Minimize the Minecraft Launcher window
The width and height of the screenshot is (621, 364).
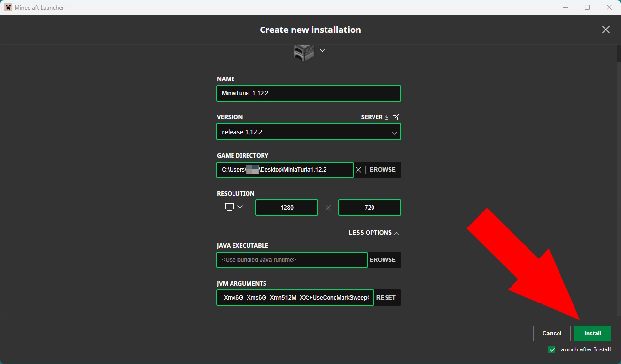point(565,7)
